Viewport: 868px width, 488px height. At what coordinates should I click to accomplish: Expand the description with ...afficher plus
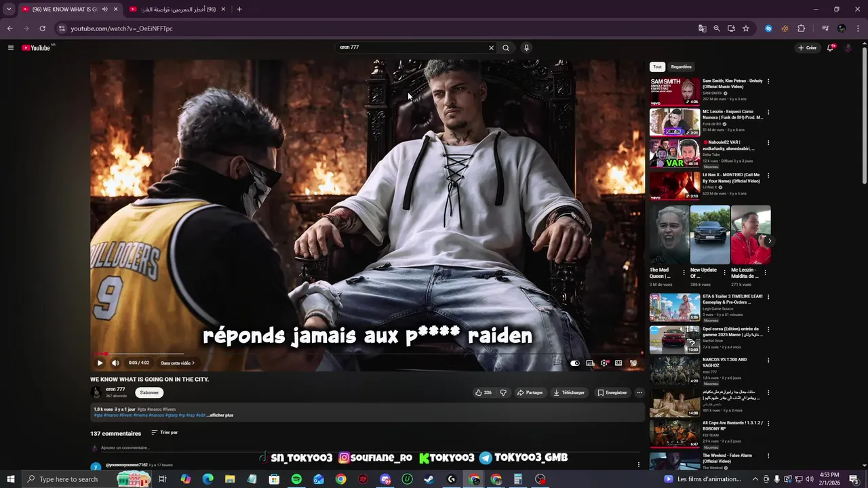(x=220, y=415)
